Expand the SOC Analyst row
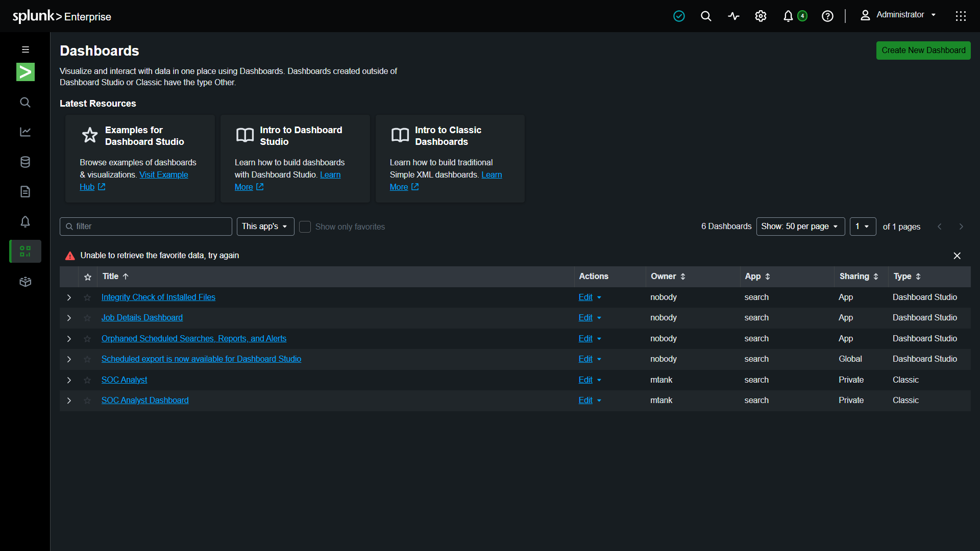Screen dimensions: 980x551 [x=69, y=380]
